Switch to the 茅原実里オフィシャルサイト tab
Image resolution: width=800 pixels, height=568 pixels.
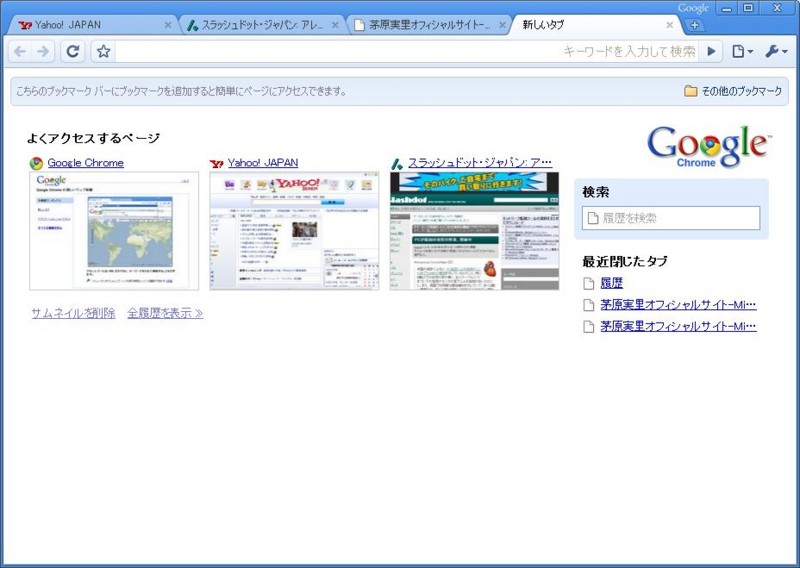429,24
